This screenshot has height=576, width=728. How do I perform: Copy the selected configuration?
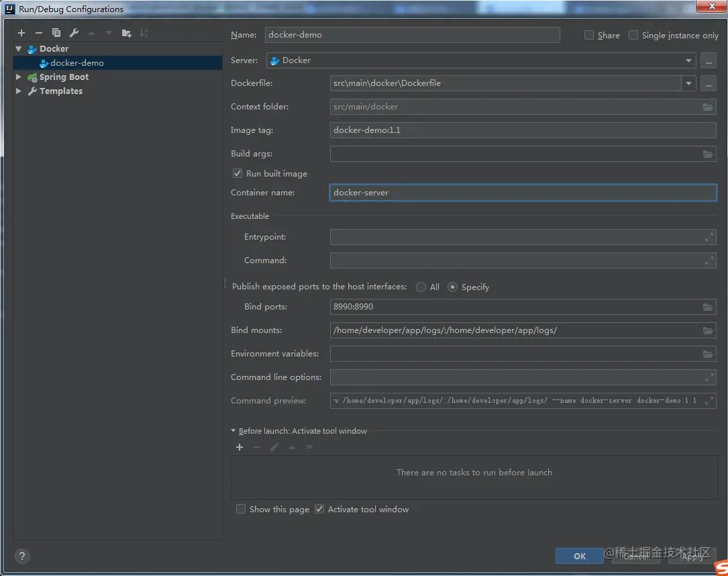[56, 33]
